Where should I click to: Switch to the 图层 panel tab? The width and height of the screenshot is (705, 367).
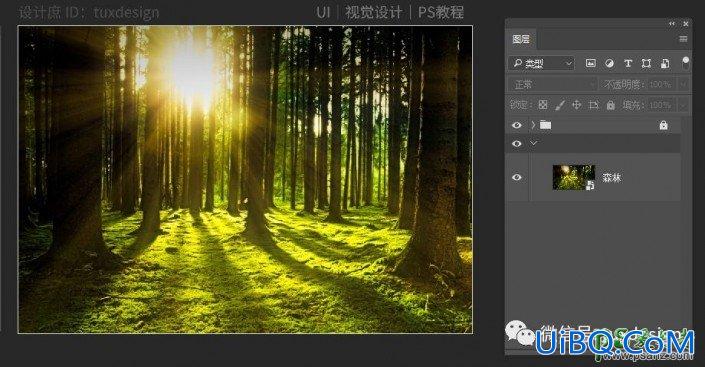pos(521,39)
